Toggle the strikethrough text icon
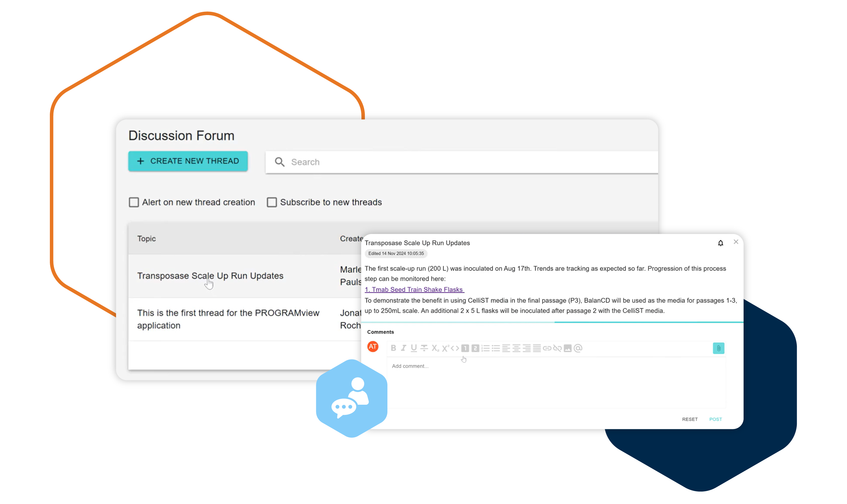This screenshot has height=504, width=847. [425, 348]
